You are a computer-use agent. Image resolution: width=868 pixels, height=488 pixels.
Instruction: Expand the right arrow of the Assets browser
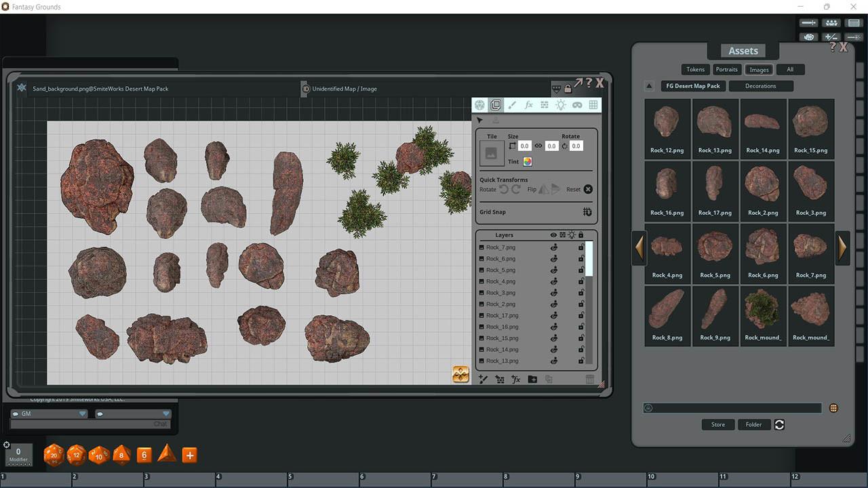pos(843,247)
